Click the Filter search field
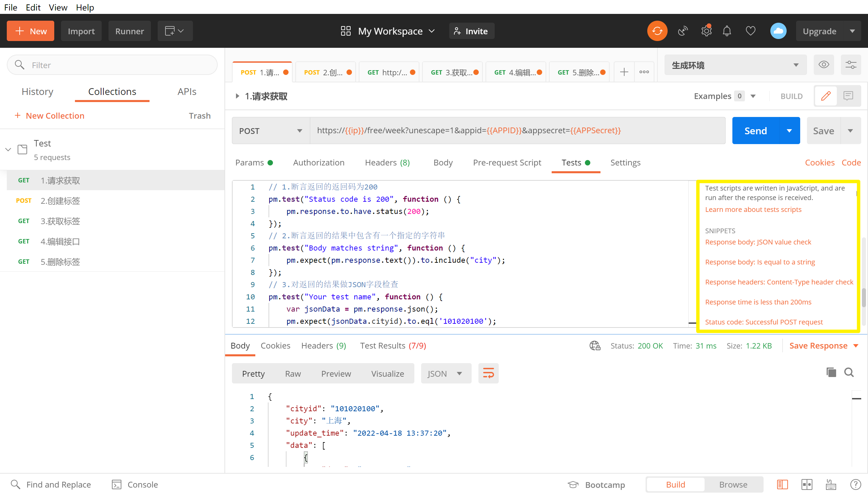 [112, 65]
